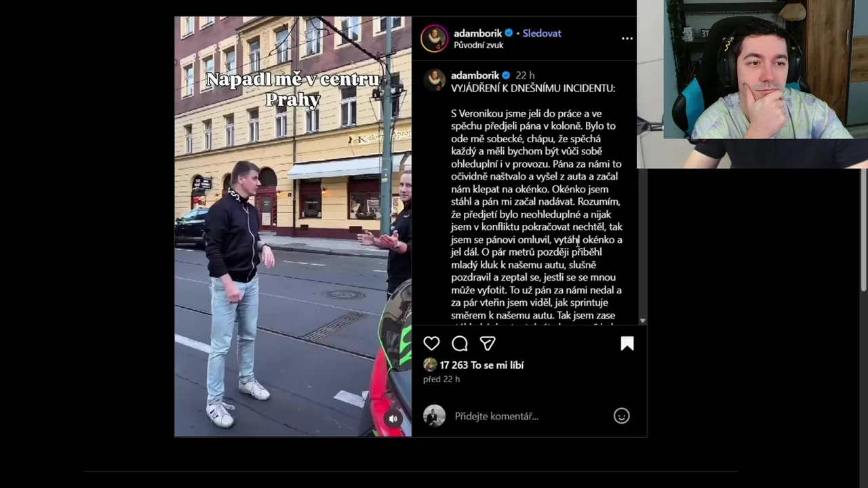The width and height of the screenshot is (868, 488).
Task: Open comments via the speech bubble icon
Action: click(460, 344)
